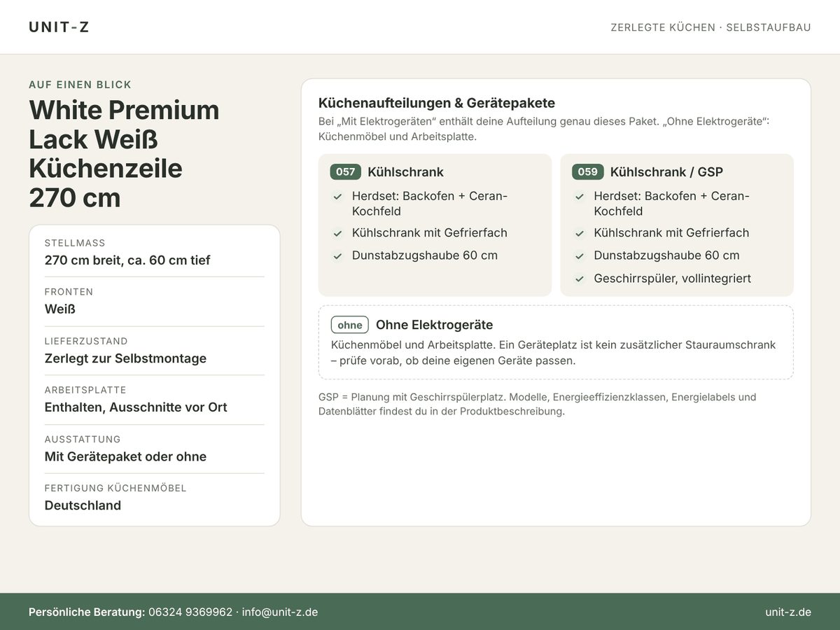Image resolution: width=840 pixels, height=630 pixels.
Task: Click the 'ARBEITSPLATTE' label
Action: coord(85,390)
